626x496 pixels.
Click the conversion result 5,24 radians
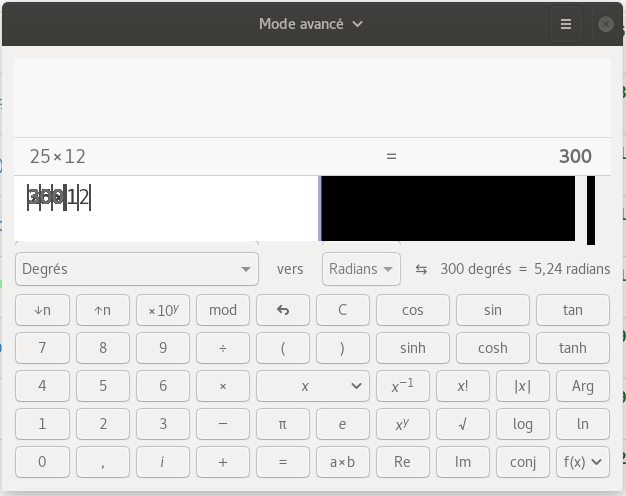tap(572, 269)
